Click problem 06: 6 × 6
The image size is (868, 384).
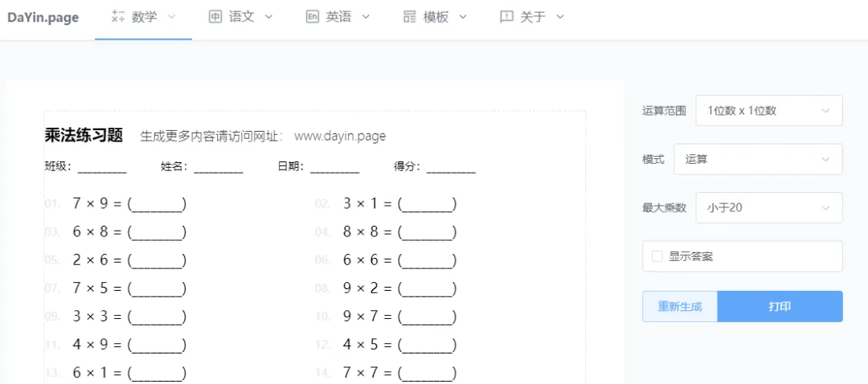(x=399, y=260)
